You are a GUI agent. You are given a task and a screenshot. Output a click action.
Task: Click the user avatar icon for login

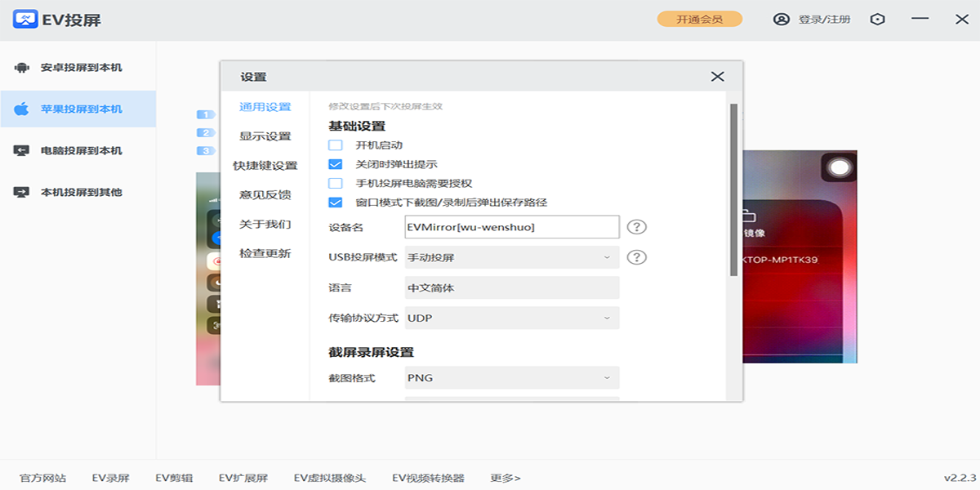click(782, 19)
